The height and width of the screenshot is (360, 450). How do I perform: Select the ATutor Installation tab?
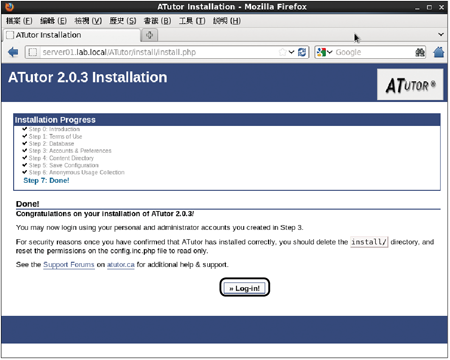coord(72,35)
